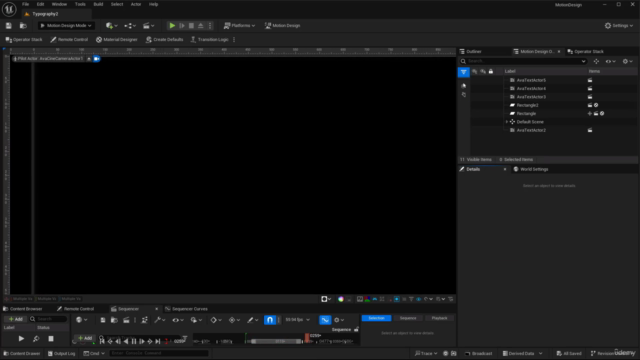The image size is (640, 360).
Task: Open the Actor menu
Action: 136,4
